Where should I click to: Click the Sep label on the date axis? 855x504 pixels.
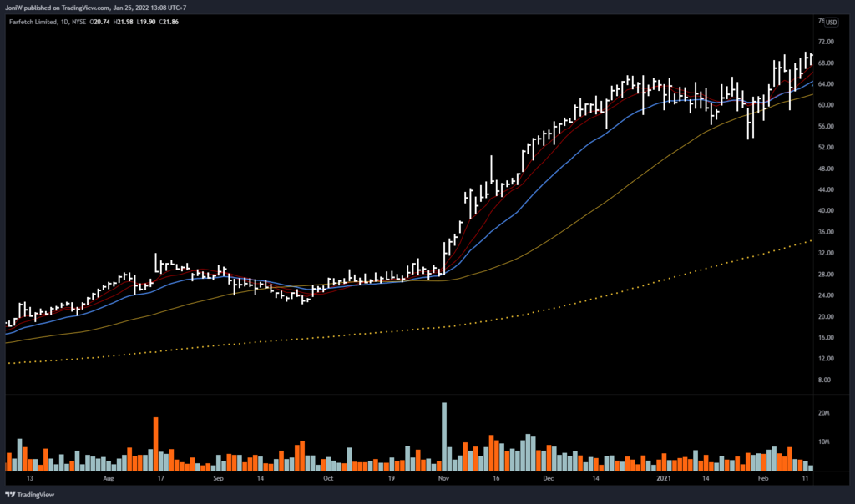218,480
